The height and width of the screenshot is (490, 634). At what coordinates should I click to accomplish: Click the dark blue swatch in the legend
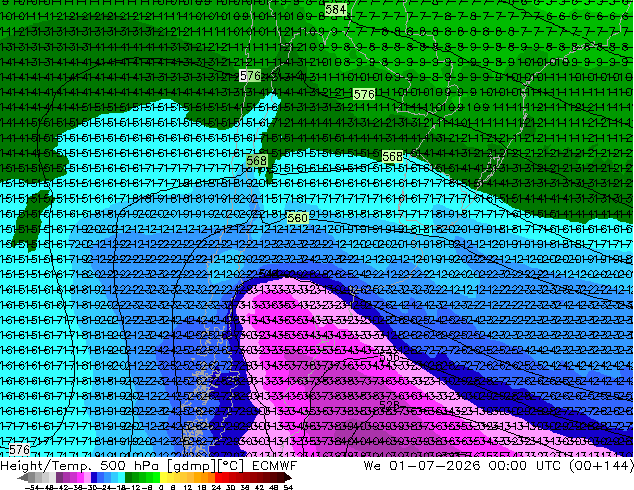coord(94,477)
